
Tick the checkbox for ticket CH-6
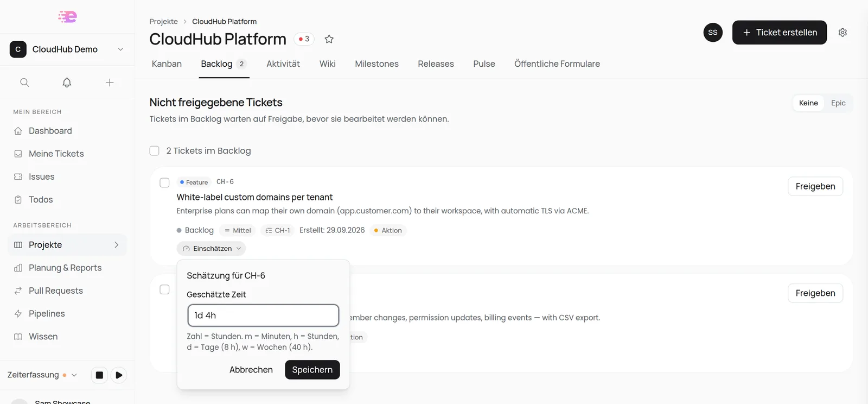164,182
